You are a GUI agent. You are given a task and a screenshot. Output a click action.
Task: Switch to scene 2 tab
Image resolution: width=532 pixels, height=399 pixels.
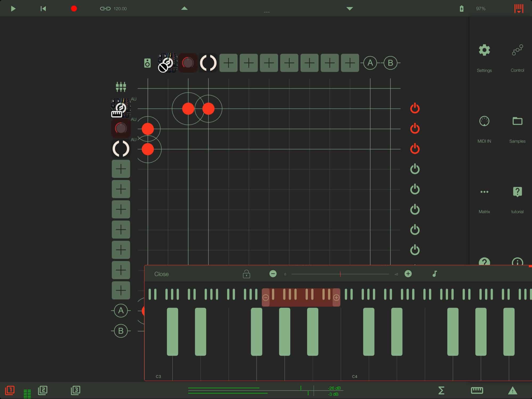tap(43, 390)
